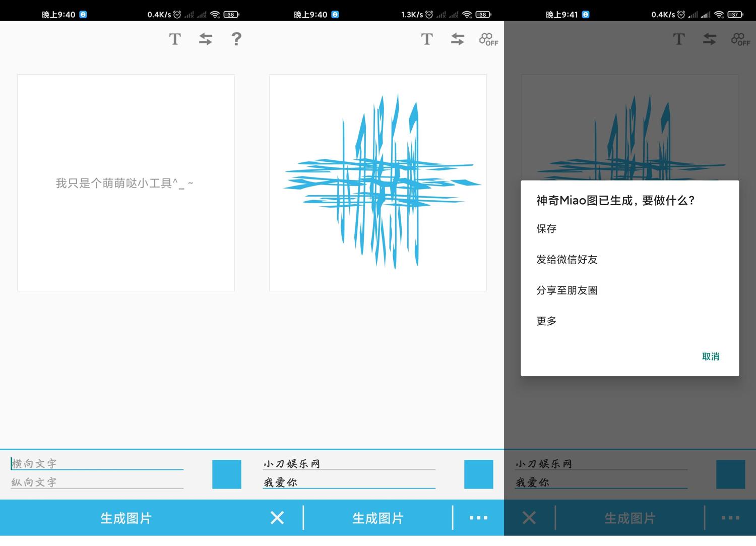Dismiss the dialog with 取消
This screenshot has height=546, width=756.
pos(711,356)
